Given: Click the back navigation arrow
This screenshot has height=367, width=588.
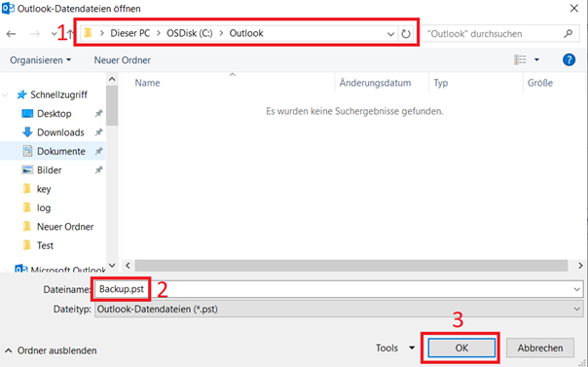Looking at the screenshot, I should point(12,34).
